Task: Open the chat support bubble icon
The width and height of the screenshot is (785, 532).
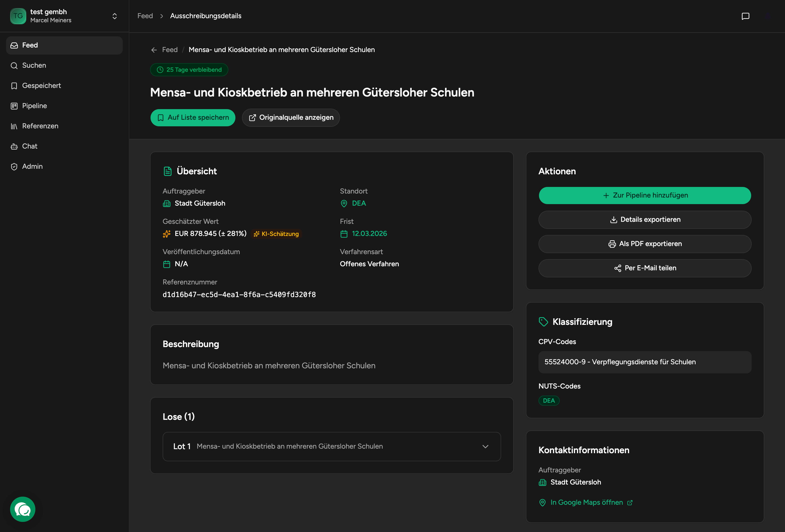Action: (23, 509)
